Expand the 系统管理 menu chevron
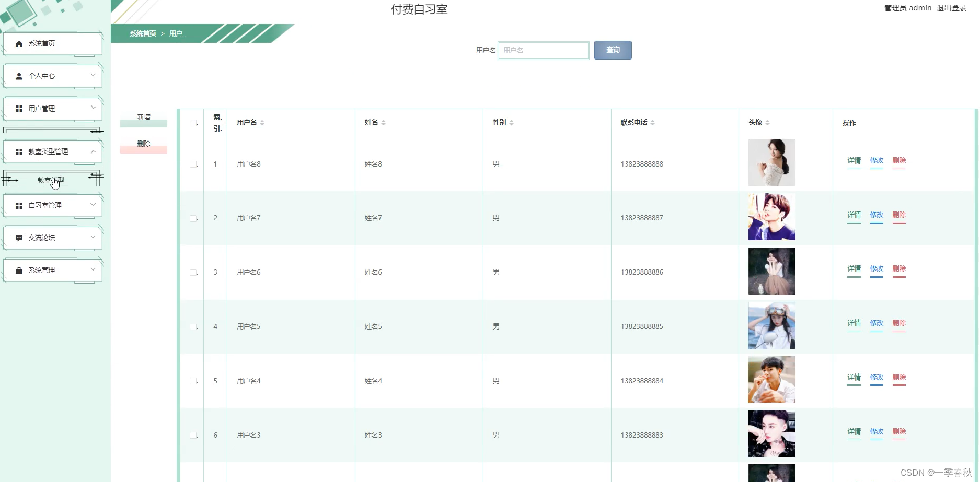The height and width of the screenshot is (482, 980). (93, 270)
